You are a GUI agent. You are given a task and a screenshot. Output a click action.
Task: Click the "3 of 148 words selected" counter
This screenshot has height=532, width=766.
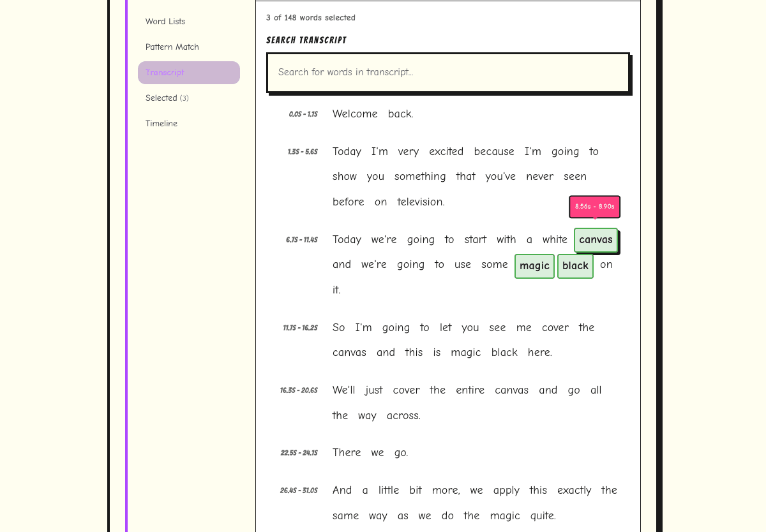click(311, 17)
